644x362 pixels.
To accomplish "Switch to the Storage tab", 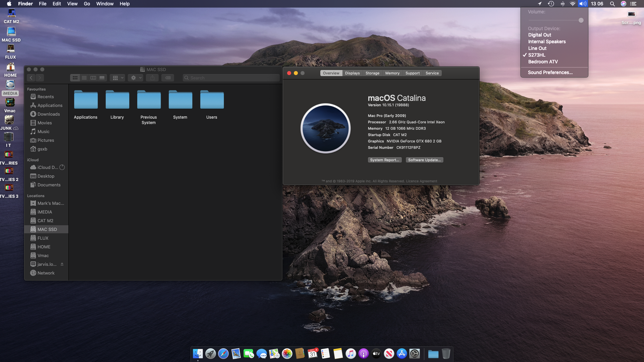I will pyautogui.click(x=372, y=73).
